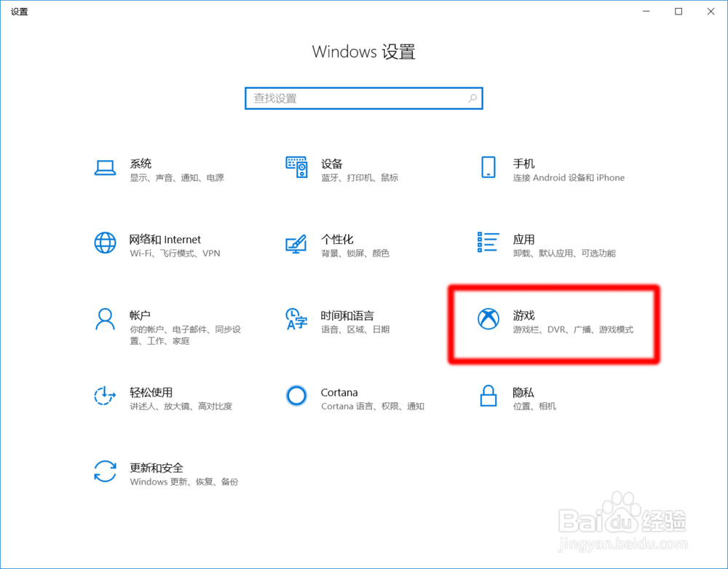
Task: Open 更新和安全 settings
Action: pyautogui.click(x=157, y=468)
